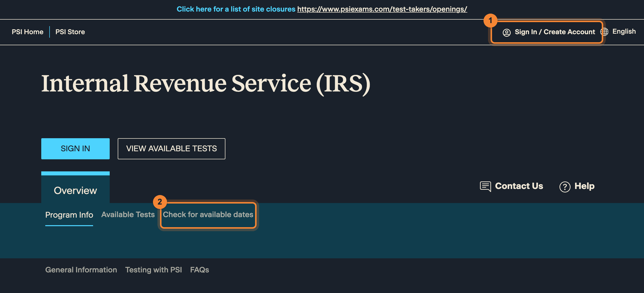Image resolution: width=644 pixels, height=293 pixels.
Task: Open Testing with PSI section
Action: click(153, 270)
